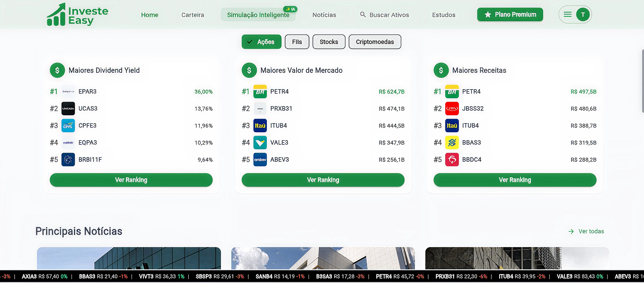Click the JBSS32 ticker name
This screenshot has height=283, width=644.
(473, 109)
